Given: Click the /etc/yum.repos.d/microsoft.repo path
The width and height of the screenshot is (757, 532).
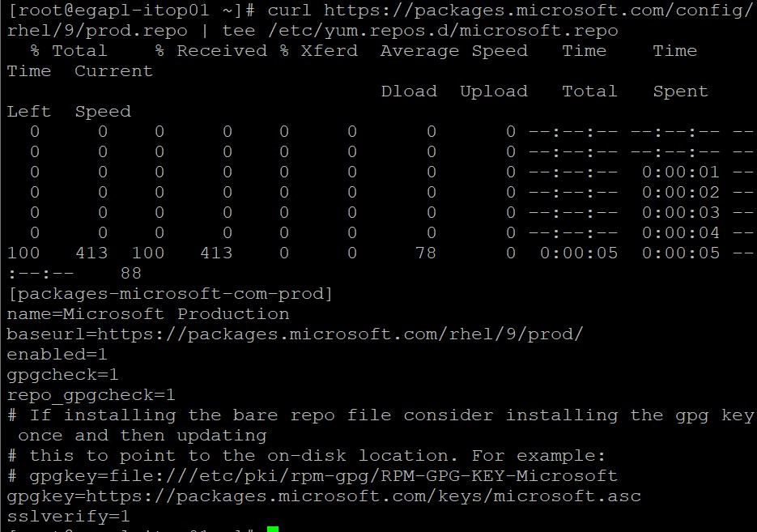Looking at the screenshot, I should (443, 31).
